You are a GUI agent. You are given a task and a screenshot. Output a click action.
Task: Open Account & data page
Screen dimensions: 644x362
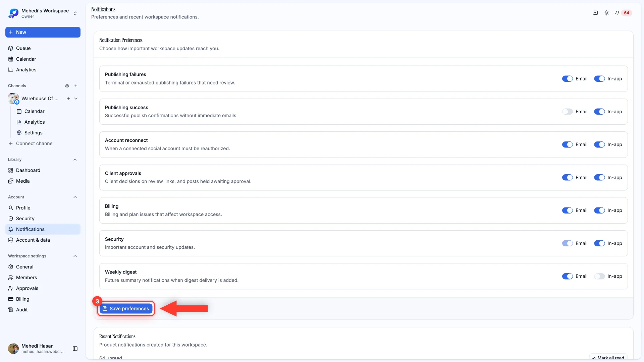coord(43,240)
